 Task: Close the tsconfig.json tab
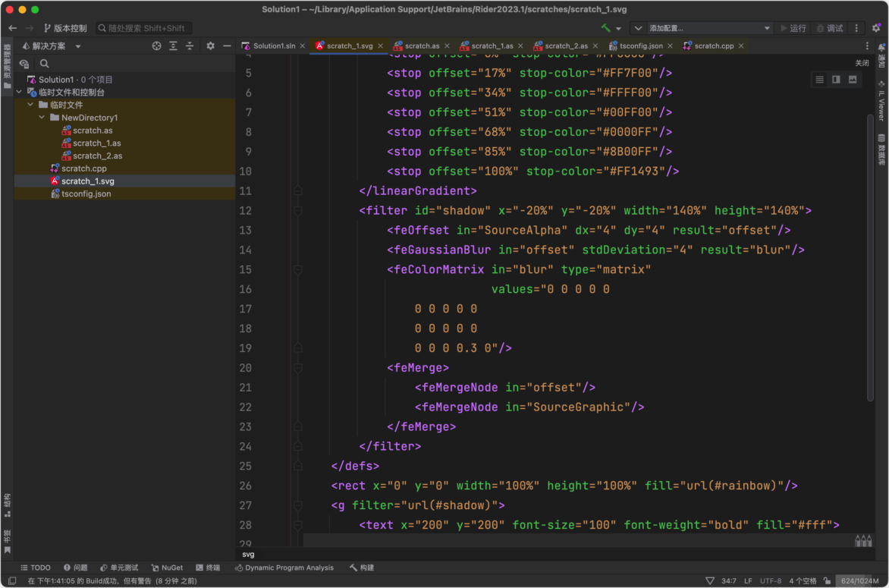[670, 46]
